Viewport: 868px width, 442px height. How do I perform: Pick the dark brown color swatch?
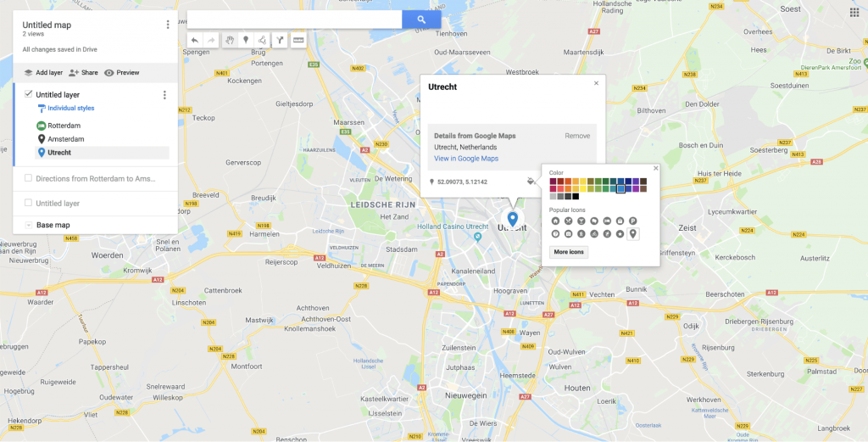tap(643, 181)
